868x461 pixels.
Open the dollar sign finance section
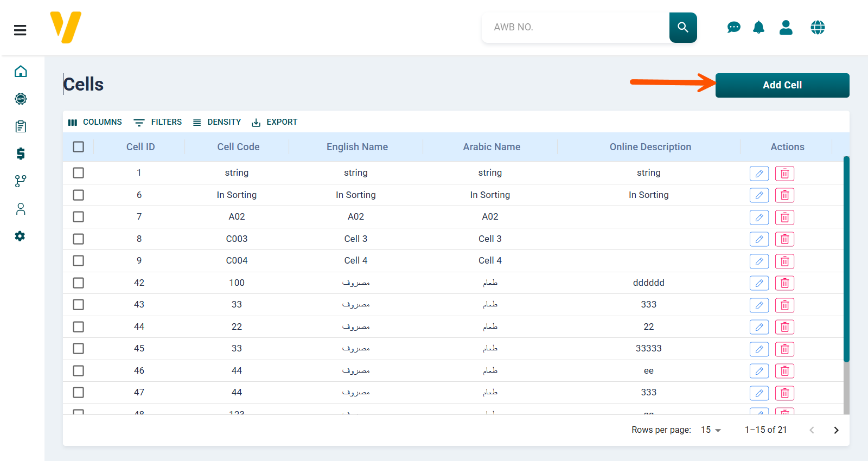coord(21,153)
